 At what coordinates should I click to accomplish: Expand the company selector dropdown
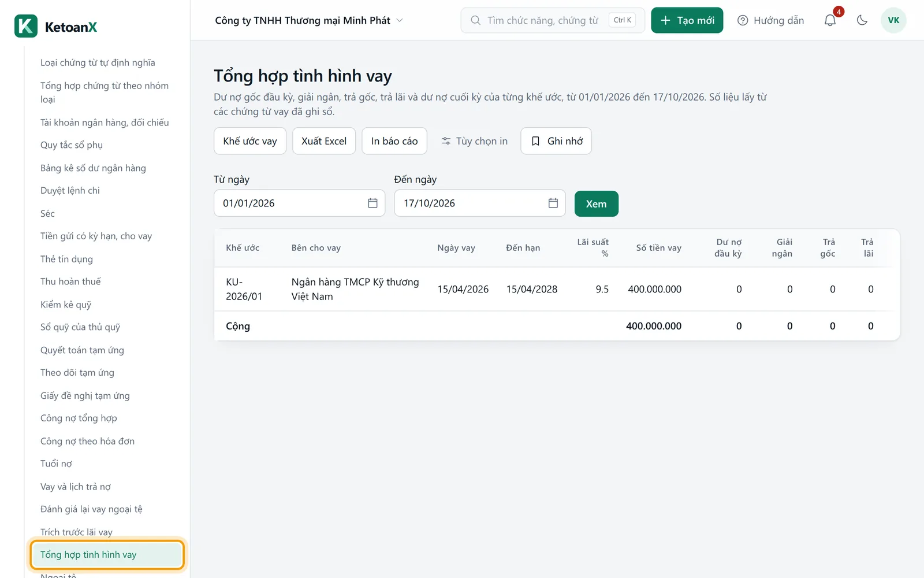(309, 20)
